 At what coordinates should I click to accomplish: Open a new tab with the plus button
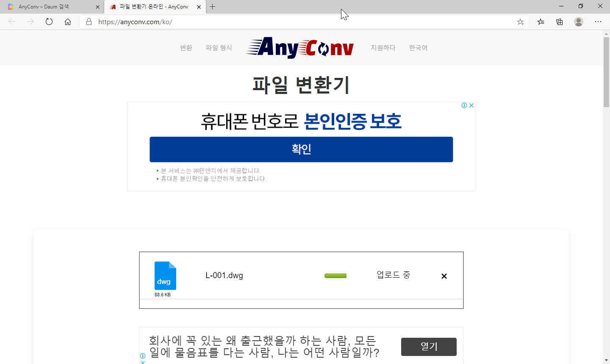tap(213, 6)
